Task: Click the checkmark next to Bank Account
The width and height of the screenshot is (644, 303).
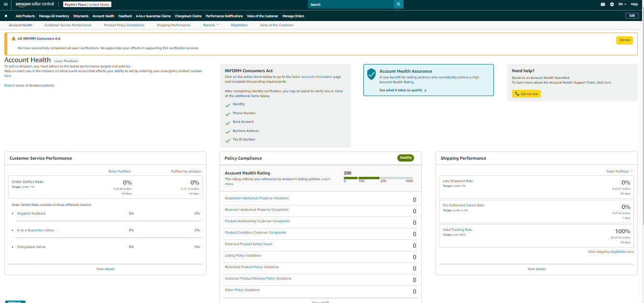Action: click(x=228, y=122)
